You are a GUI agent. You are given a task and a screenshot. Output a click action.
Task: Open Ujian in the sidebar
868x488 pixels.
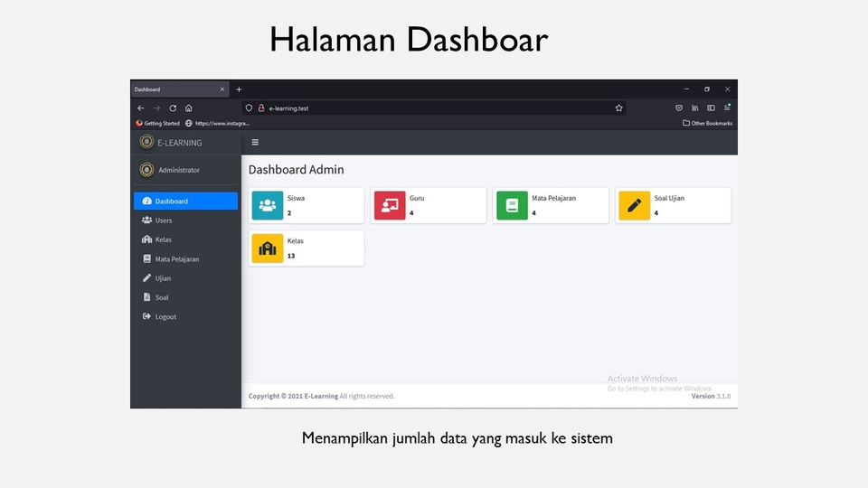185,278
